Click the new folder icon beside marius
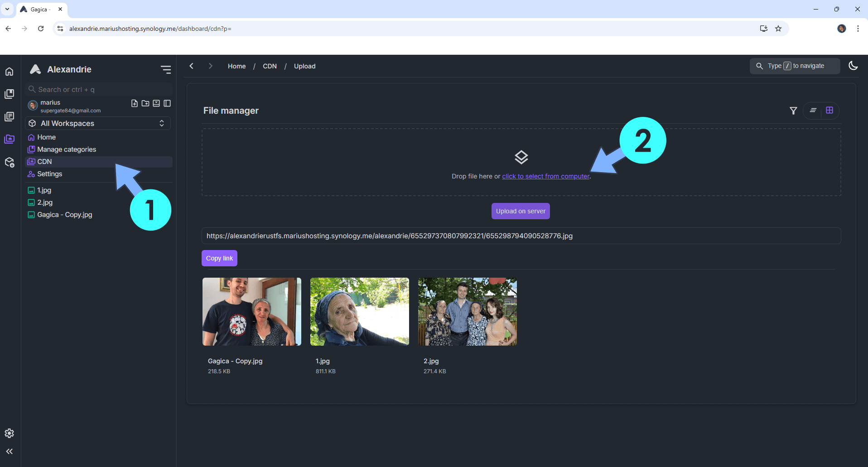 (145, 103)
